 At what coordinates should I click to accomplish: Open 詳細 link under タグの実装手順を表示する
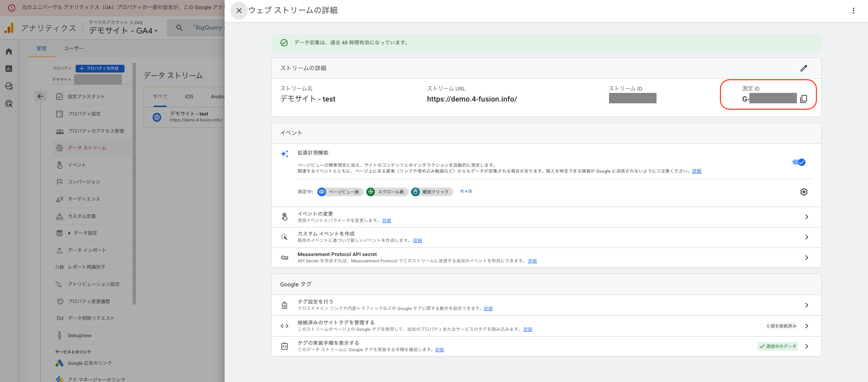coord(440,350)
